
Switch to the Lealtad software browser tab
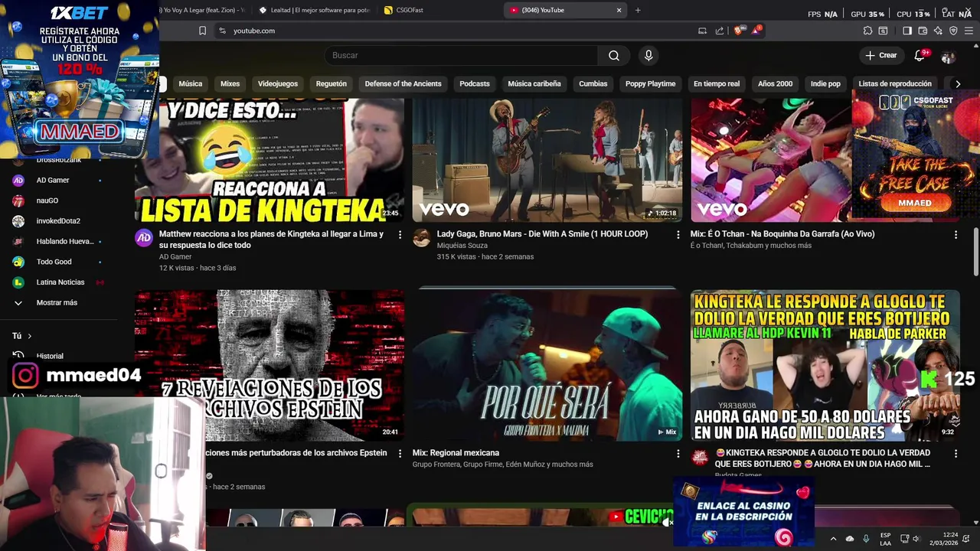coord(314,10)
